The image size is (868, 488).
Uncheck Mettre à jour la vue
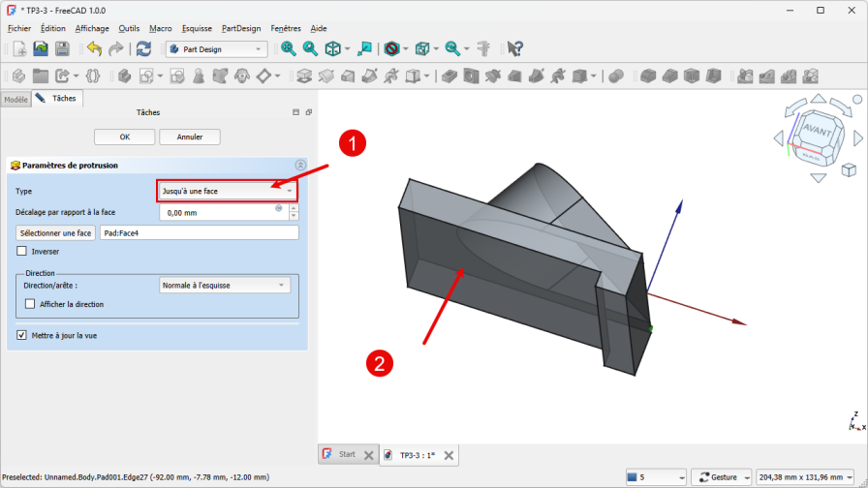pos(22,335)
